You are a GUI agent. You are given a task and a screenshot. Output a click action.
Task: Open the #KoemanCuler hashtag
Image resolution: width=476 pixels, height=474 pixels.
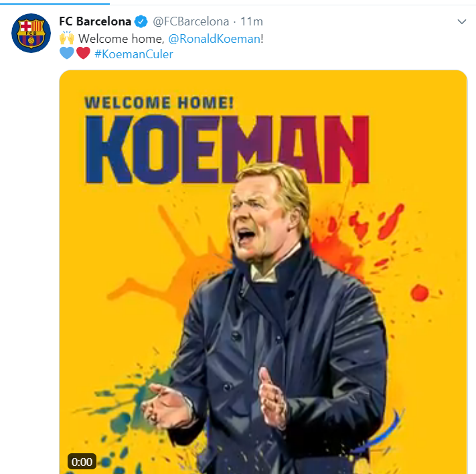(134, 54)
